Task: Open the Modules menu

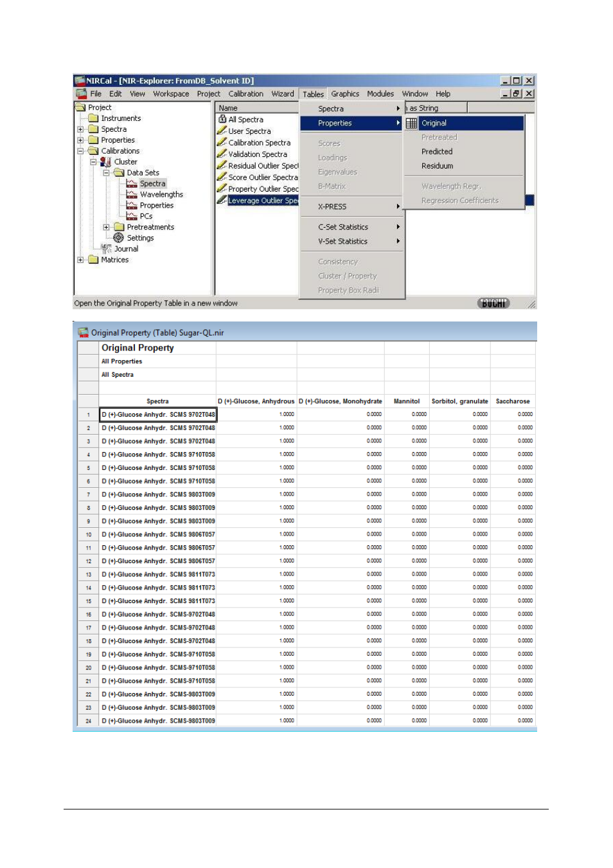Action: pos(380,94)
